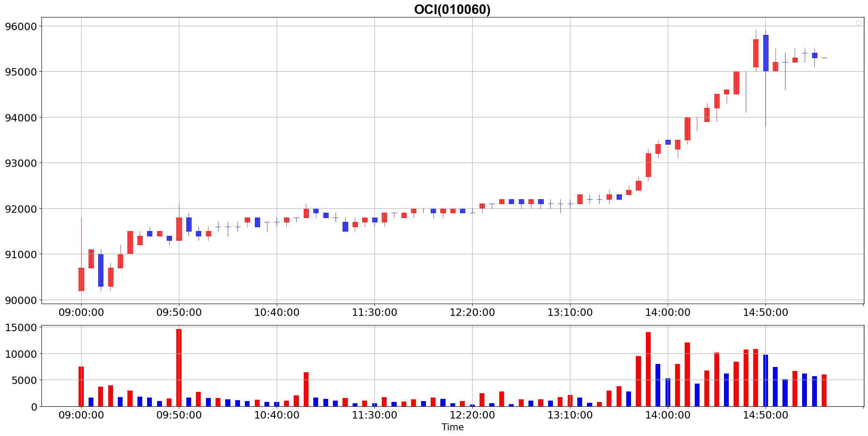Select 14:50:00 label under the volume chart
868x436 pixels.
pos(765,415)
